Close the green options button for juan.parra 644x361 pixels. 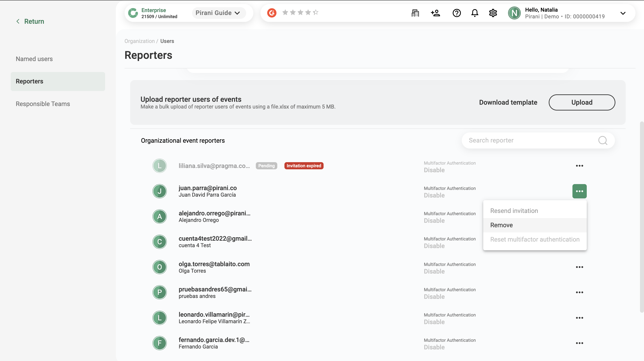pos(579,191)
